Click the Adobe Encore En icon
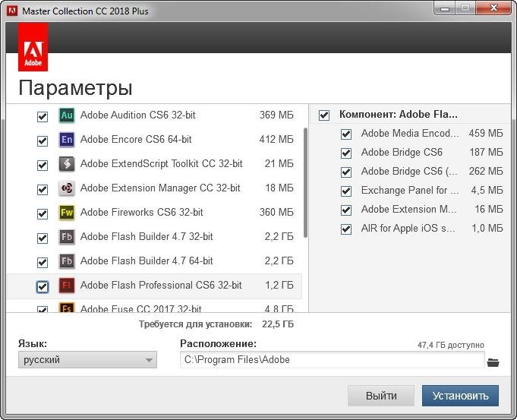 click(x=67, y=140)
